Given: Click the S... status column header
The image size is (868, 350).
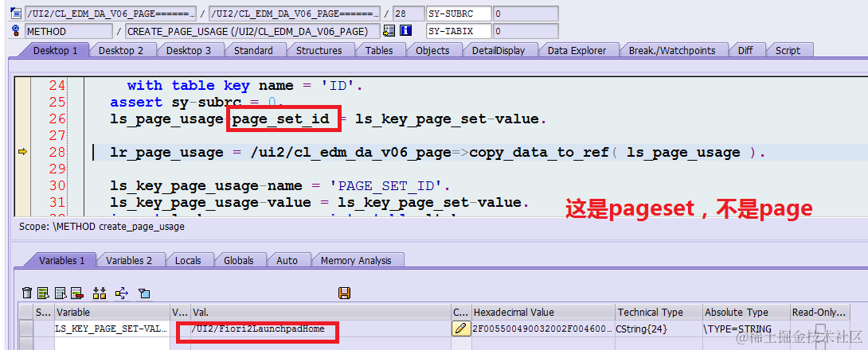Looking at the screenshot, I should [x=43, y=313].
